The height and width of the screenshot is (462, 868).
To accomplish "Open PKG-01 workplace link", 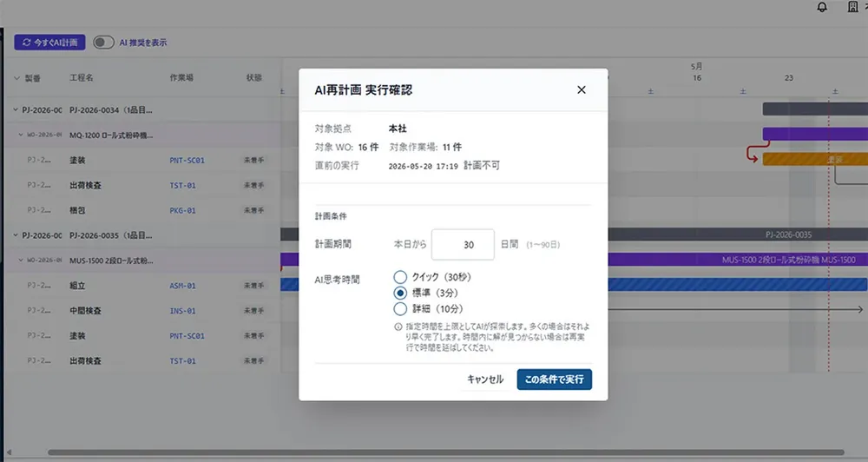I will click(x=182, y=210).
